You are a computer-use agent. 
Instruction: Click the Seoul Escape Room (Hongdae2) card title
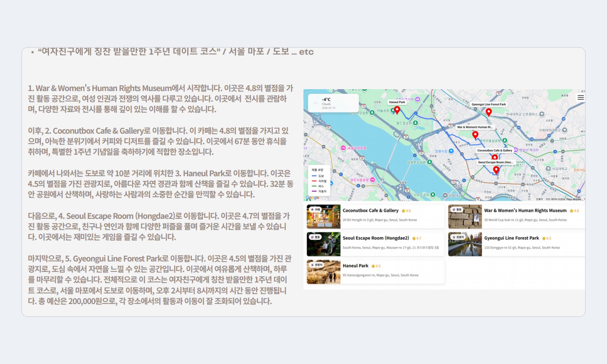tap(376, 238)
